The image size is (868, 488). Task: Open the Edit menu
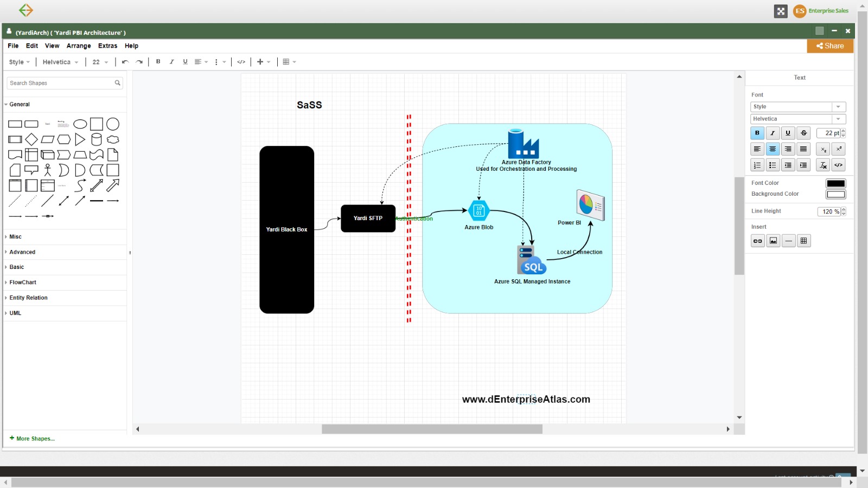click(32, 46)
